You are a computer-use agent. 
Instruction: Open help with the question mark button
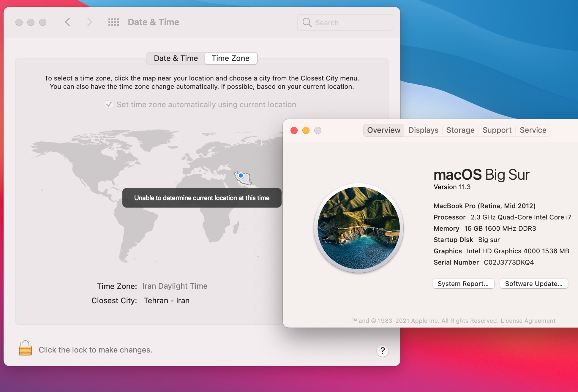pyautogui.click(x=382, y=351)
